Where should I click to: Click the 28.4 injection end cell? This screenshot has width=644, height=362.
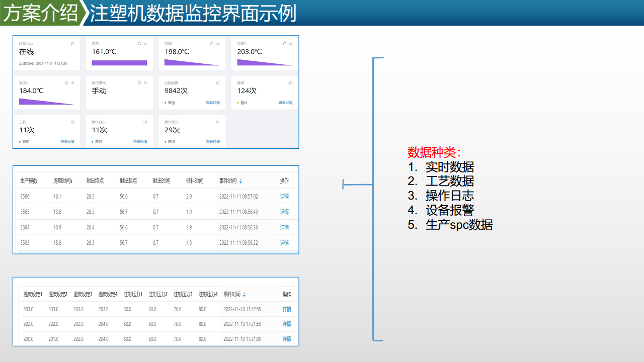point(91,227)
